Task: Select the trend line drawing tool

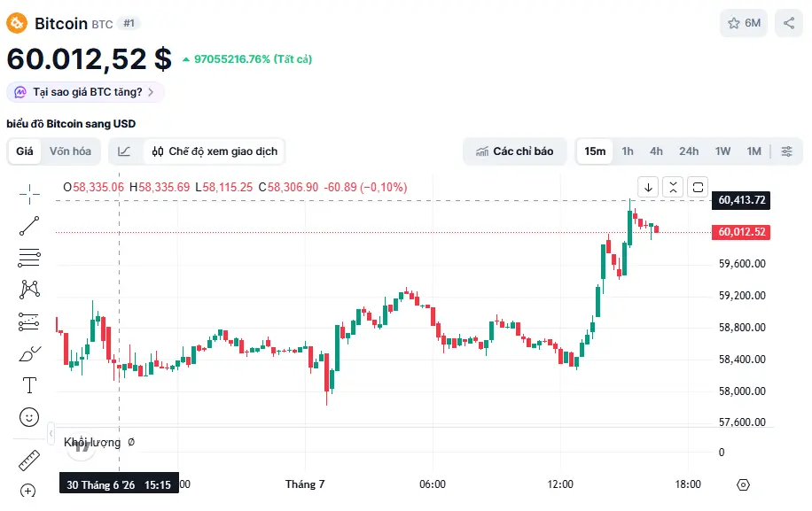Action: pos(29,226)
